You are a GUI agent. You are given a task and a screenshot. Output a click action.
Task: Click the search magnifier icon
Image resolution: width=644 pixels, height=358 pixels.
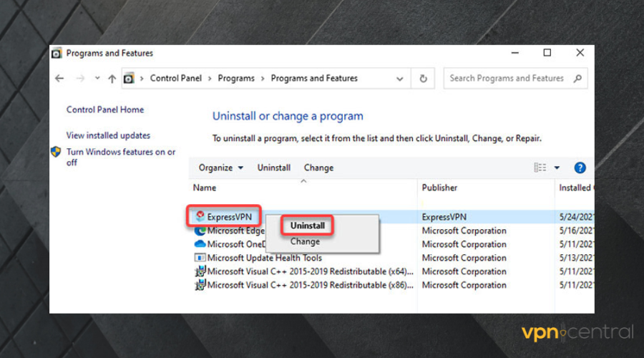point(577,79)
